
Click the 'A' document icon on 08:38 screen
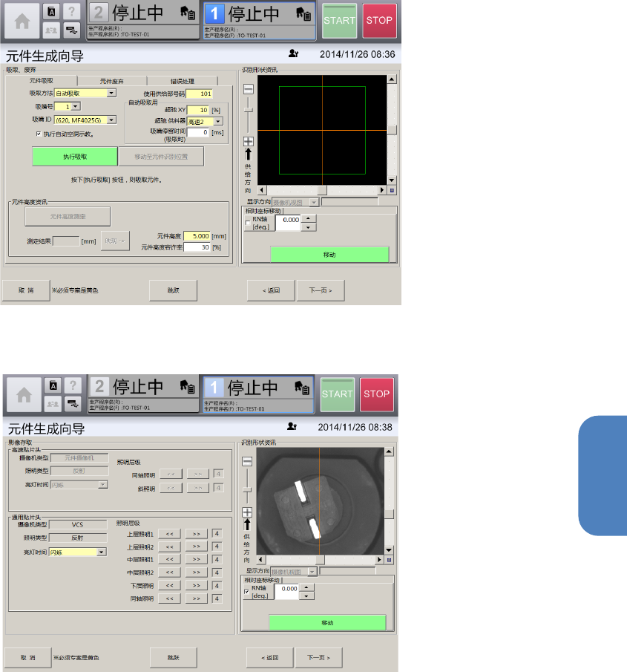53,385
